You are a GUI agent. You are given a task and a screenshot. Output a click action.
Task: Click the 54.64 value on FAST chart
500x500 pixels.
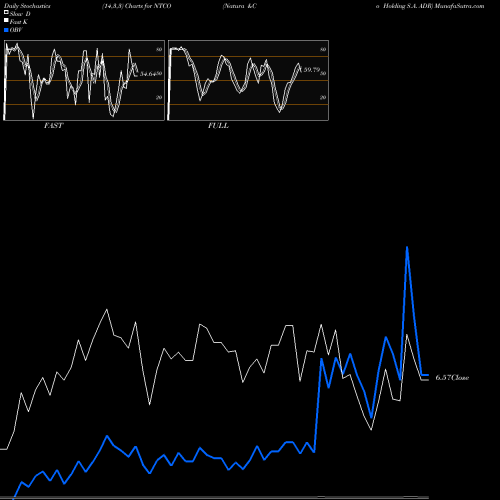pyautogui.click(x=148, y=74)
